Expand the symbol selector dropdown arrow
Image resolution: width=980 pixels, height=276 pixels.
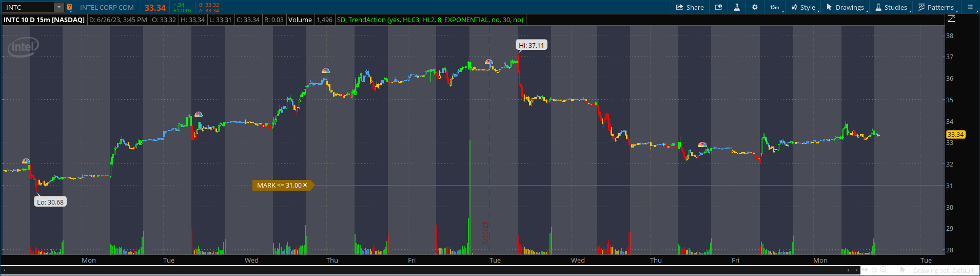point(59,7)
